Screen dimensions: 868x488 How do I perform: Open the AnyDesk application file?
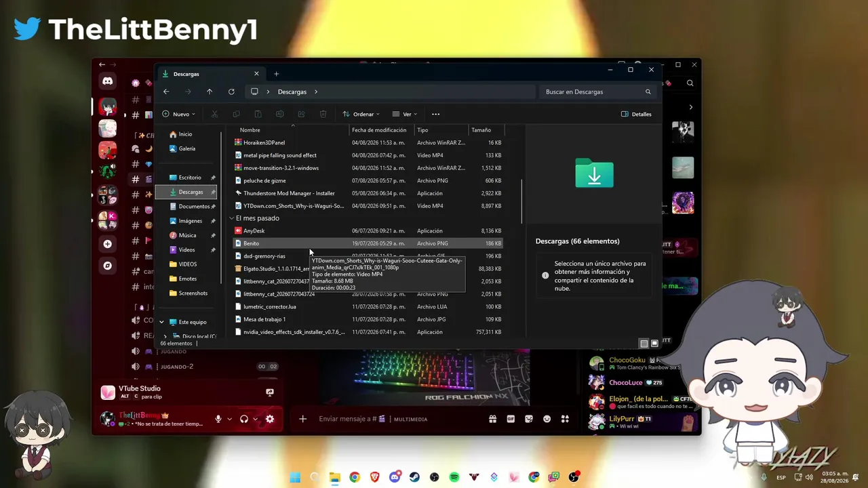click(368, 230)
